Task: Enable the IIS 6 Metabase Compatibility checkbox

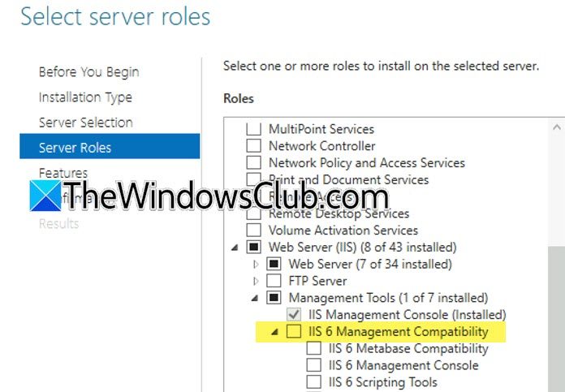Action: (314, 348)
